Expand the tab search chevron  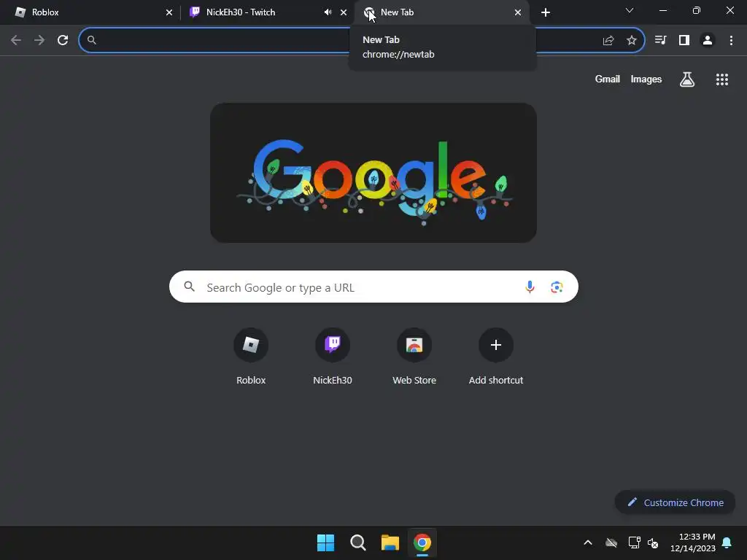pos(630,10)
